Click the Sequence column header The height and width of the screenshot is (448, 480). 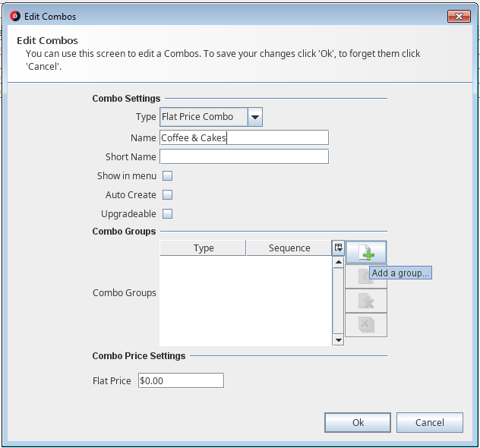(x=289, y=248)
